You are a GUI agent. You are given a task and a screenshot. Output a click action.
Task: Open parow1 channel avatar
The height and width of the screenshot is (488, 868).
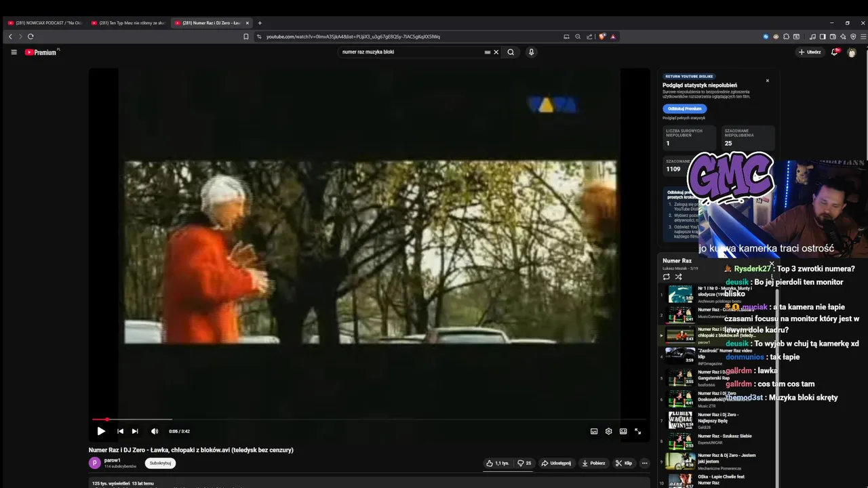[x=95, y=463]
